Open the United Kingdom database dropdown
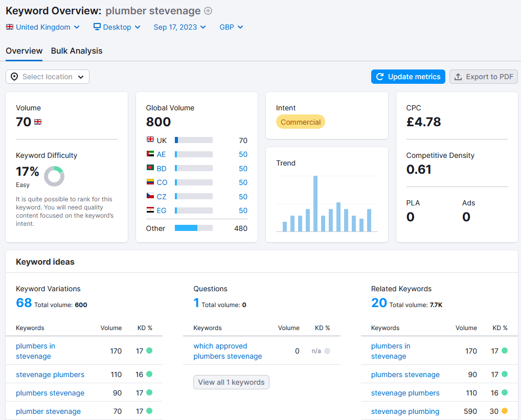Image resolution: width=521 pixels, height=420 pixels. click(x=43, y=27)
